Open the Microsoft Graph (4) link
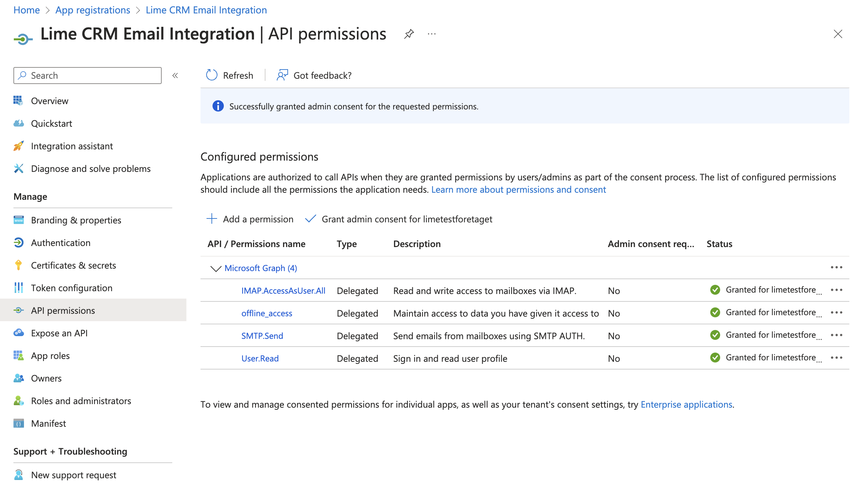The image size is (855, 504). 261,268
